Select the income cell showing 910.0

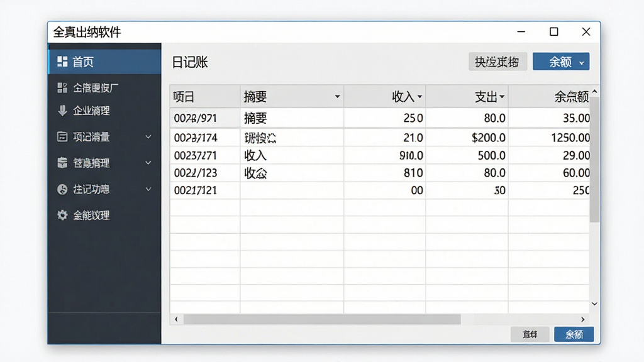[385, 156]
